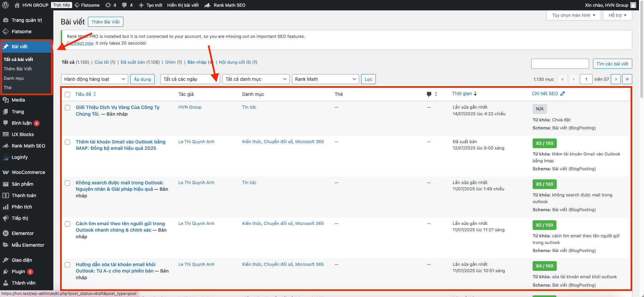Select Thẻ submenu item
This screenshot has height=297, width=644.
click(x=7, y=87)
